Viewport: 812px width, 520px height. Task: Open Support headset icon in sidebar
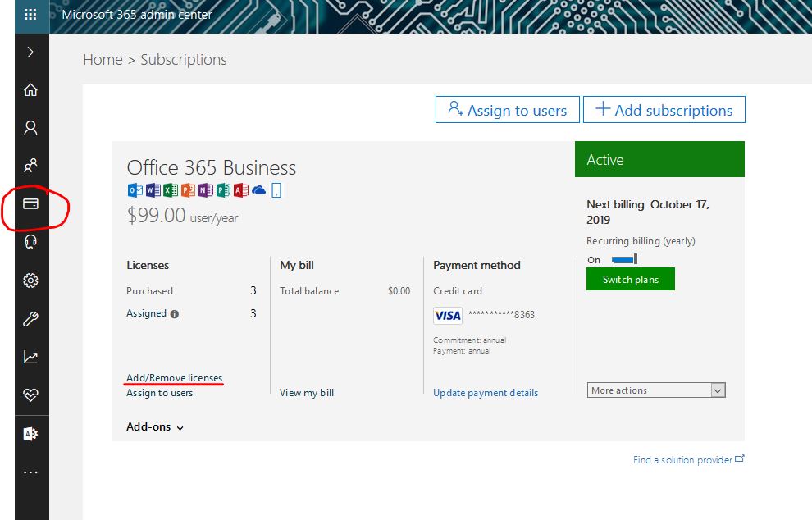pyautogui.click(x=30, y=242)
